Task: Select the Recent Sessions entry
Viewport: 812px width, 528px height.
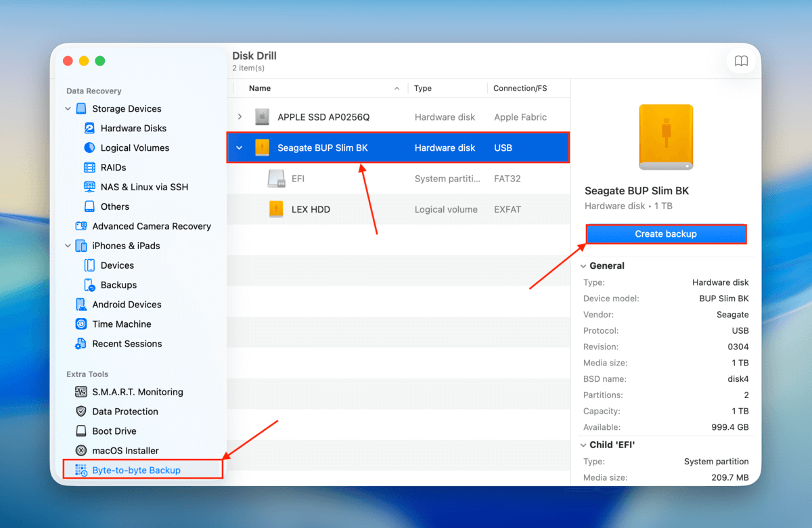Action: (x=127, y=343)
